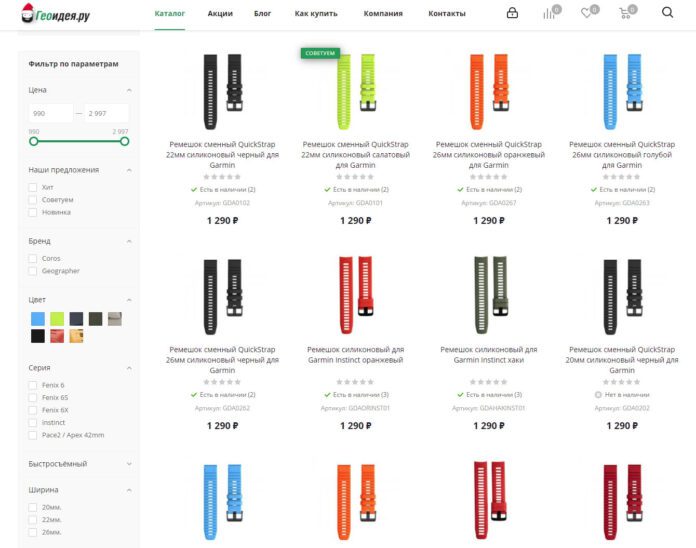
Task: Focus minimum price field 990
Action: pos(51,113)
